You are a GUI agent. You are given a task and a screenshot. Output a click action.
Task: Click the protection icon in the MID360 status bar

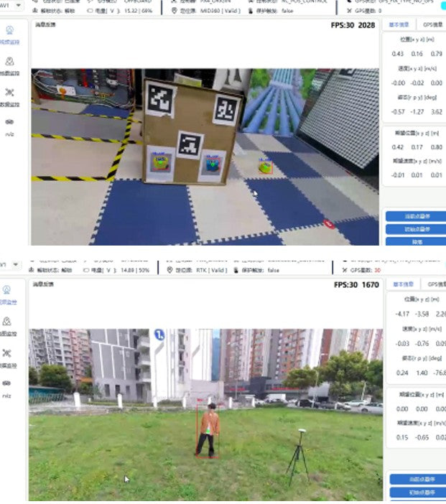(x=251, y=11)
